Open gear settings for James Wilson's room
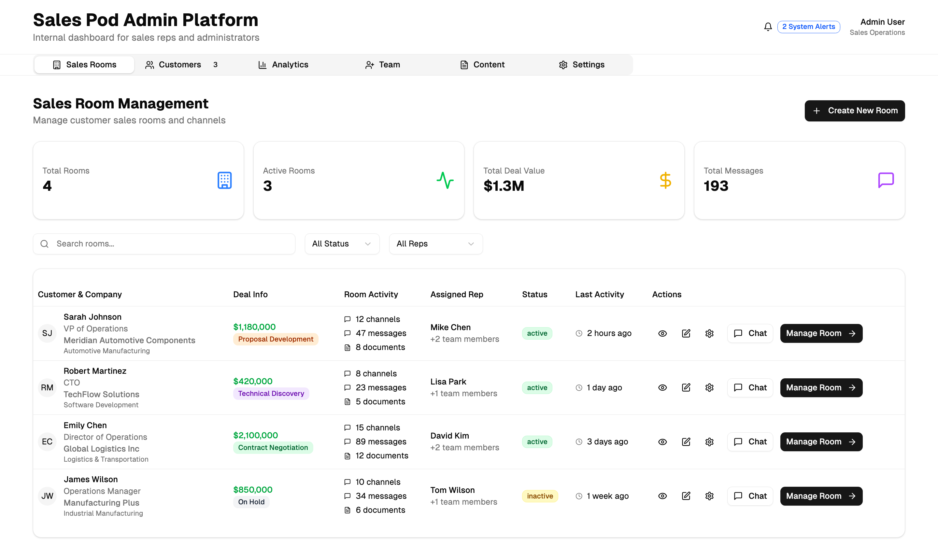This screenshot has width=938, height=560. click(709, 496)
